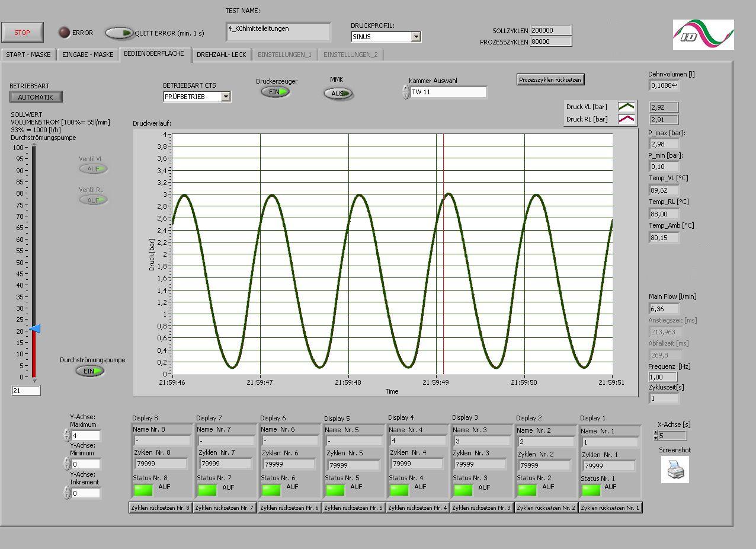Open the DRUCKPROFIL dropdown showing SINUS
The image size is (756, 549).
386,37
